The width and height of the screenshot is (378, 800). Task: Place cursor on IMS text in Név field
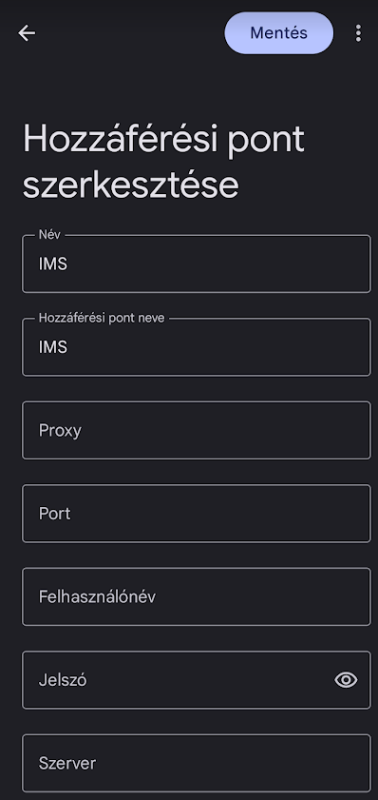[53, 264]
